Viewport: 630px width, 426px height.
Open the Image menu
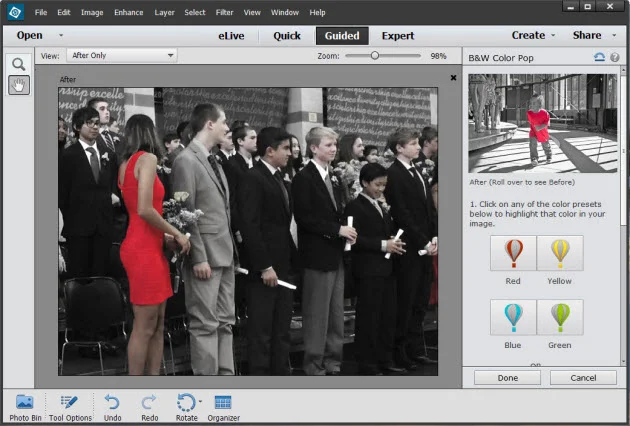[92, 12]
